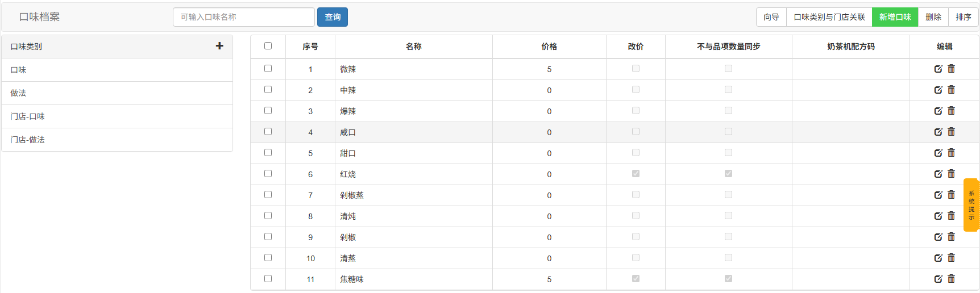This screenshot has height=293, width=980.
Task: Open the 排序 sort option
Action: pyautogui.click(x=963, y=17)
